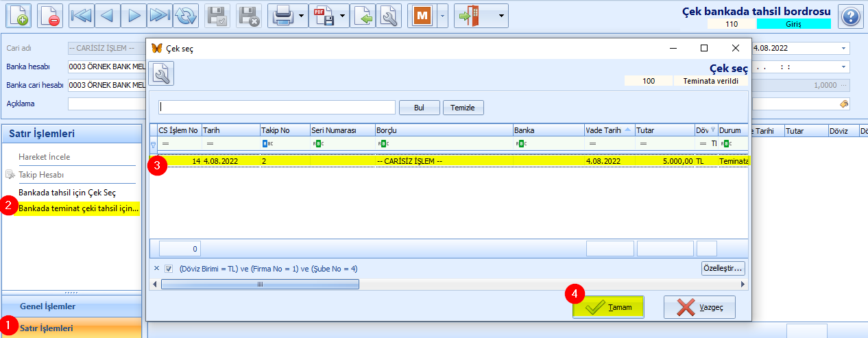Sort by the CS İşlem No column header
Viewport: 868px width, 338px height.
tap(179, 130)
